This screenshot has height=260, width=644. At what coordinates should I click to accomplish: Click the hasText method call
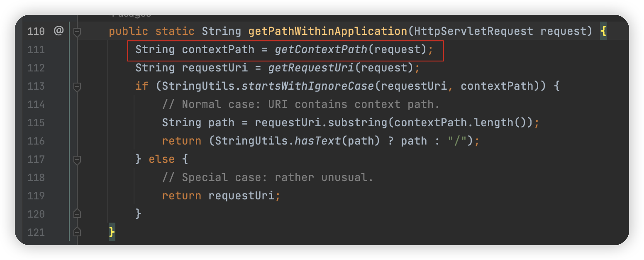[x=317, y=141]
